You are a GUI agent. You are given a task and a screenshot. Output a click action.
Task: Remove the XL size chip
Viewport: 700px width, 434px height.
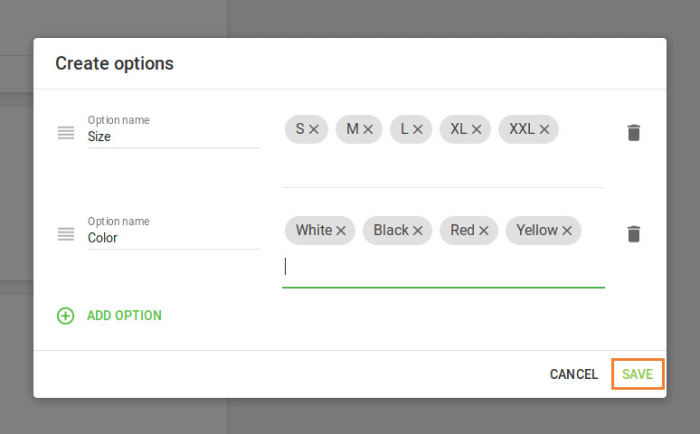coord(477,129)
